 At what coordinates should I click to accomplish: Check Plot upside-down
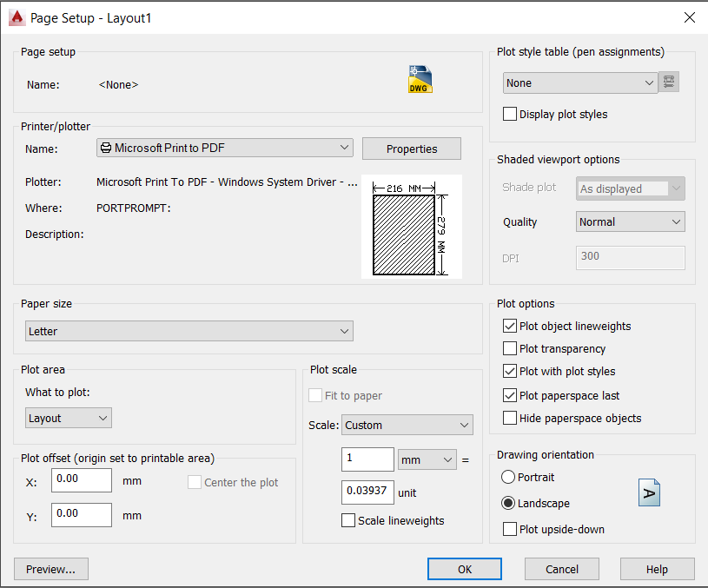[507, 528]
